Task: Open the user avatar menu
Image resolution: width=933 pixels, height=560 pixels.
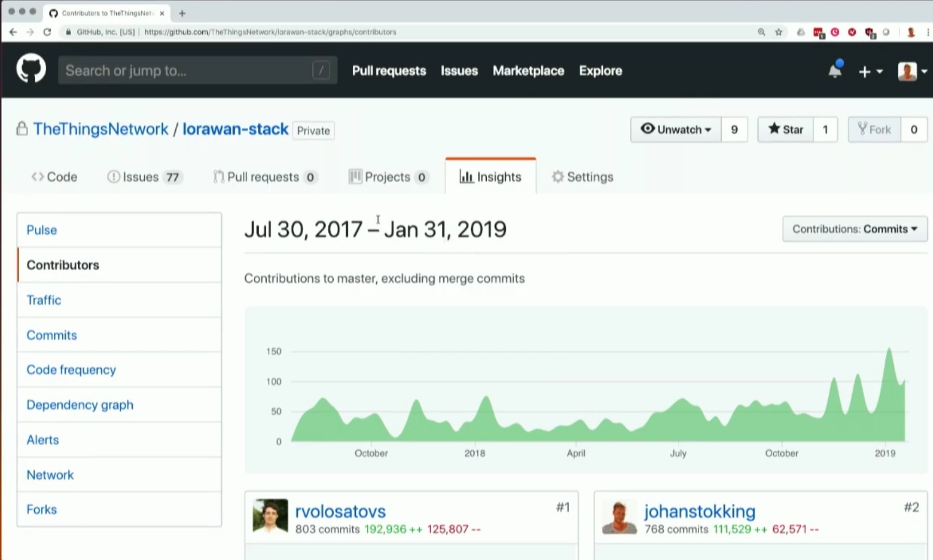Action: coord(912,72)
